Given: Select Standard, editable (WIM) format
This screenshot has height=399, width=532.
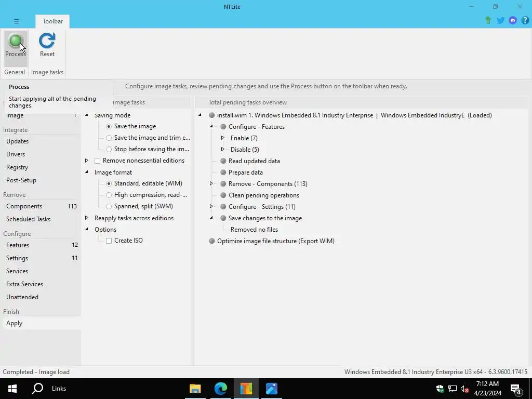Looking at the screenshot, I should tap(109, 183).
